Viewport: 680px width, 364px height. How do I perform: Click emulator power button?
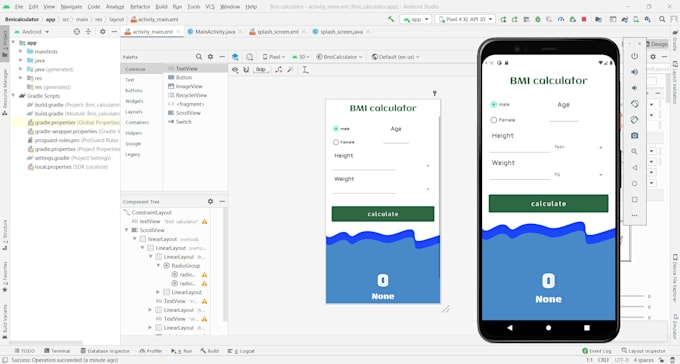coord(634,56)
